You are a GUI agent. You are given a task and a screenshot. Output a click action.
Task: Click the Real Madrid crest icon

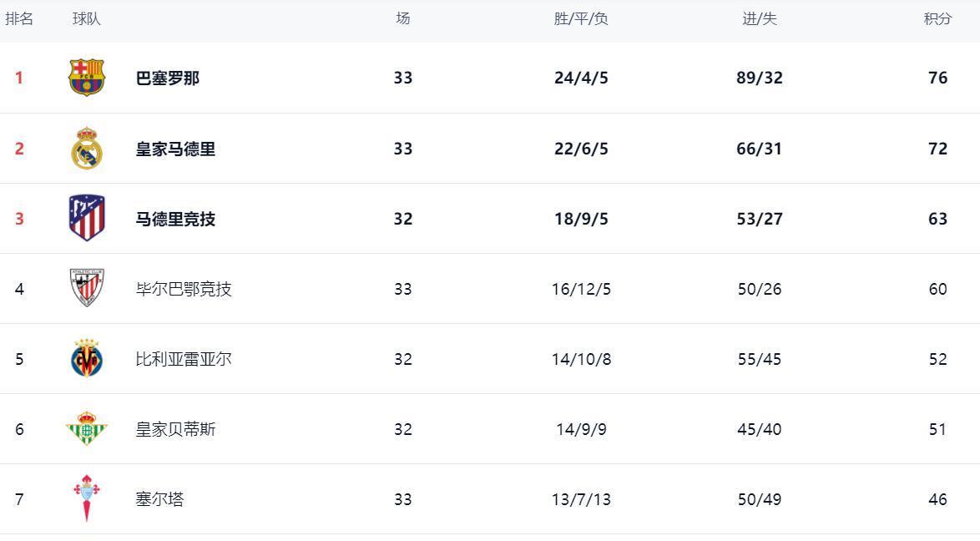(x=87, y=149)
